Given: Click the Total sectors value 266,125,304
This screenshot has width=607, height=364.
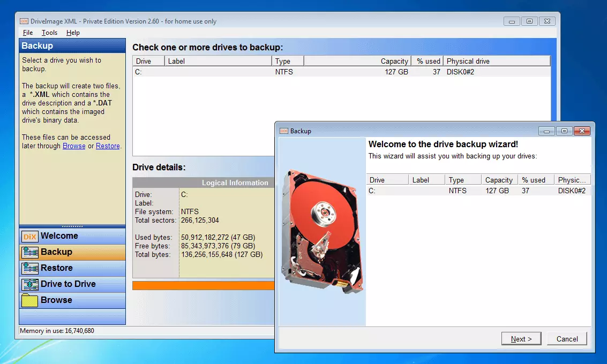Looking at the screenshot, I should tap(200, 220).
